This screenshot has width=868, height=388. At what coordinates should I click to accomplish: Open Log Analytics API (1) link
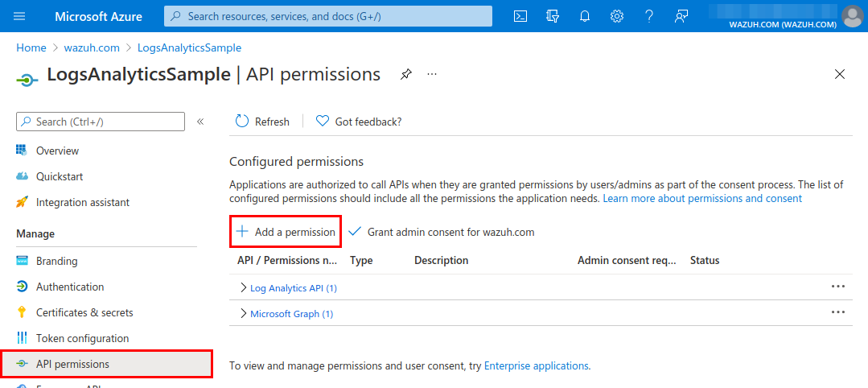point(294,288)
